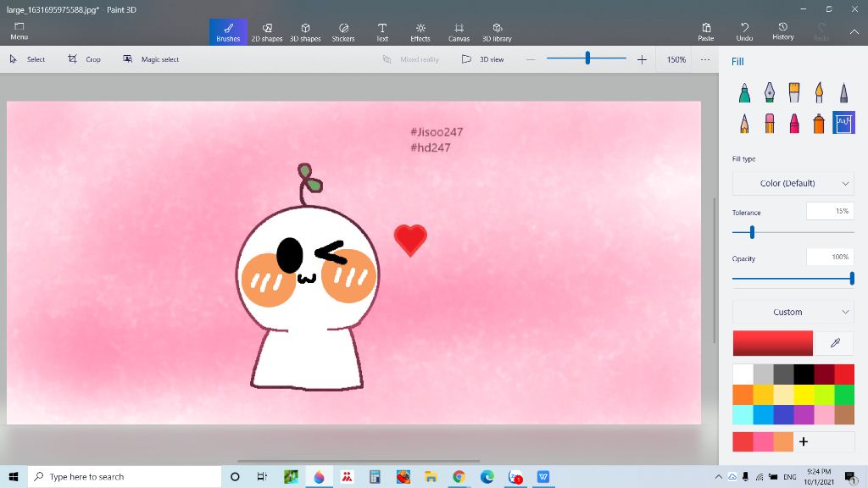
Task: Toggle the 3D view mode
Action: (483, 59)
